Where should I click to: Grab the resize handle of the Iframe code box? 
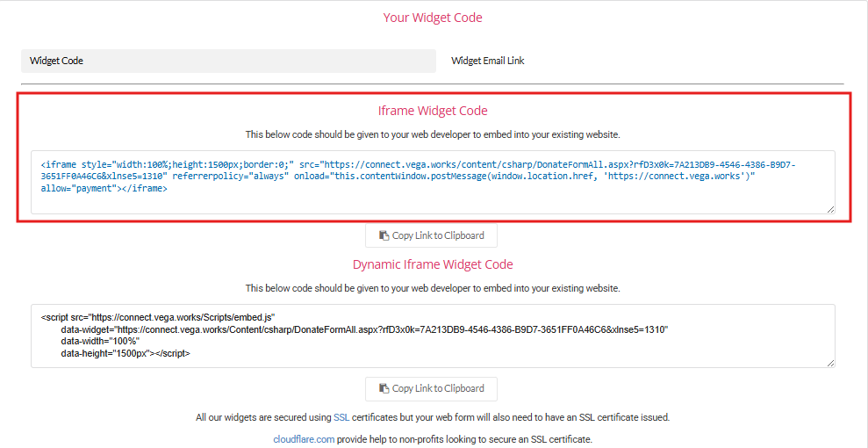(830, 209)
